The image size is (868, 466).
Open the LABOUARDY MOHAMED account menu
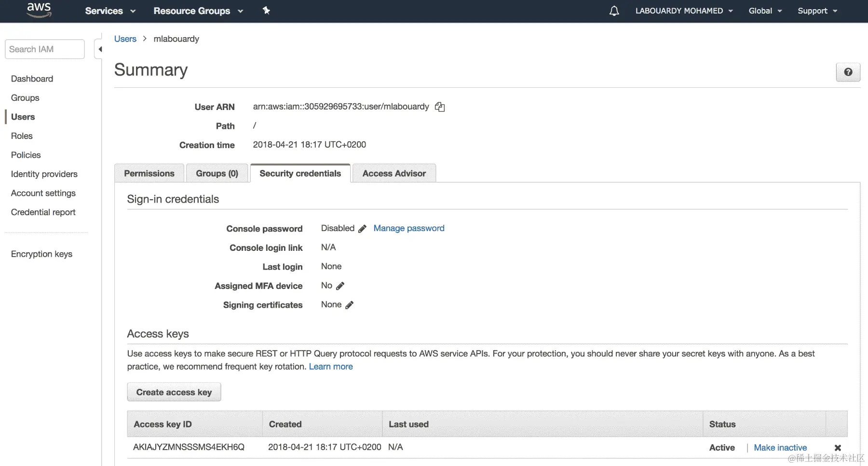[683, 11]
